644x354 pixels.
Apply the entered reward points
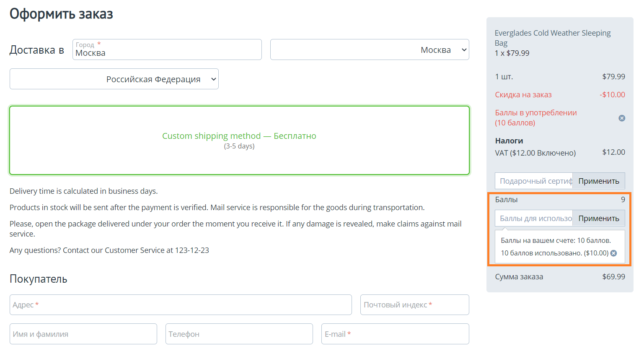[598, 219]
